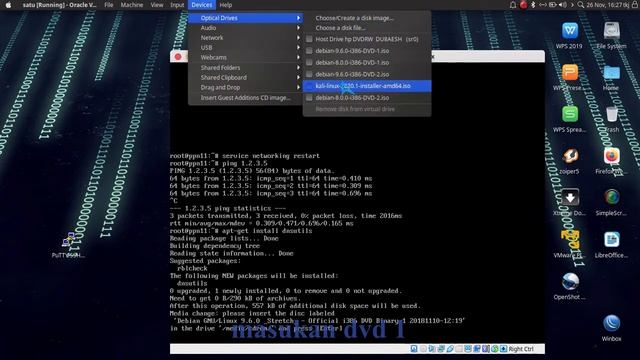Select Choose a disk file
The height and width of the screenshot is (360, 640).
coord(367,28)
